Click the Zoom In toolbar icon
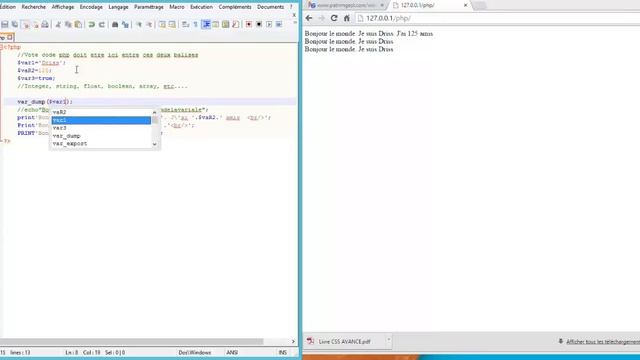The image size is (640, 360). 139,24
